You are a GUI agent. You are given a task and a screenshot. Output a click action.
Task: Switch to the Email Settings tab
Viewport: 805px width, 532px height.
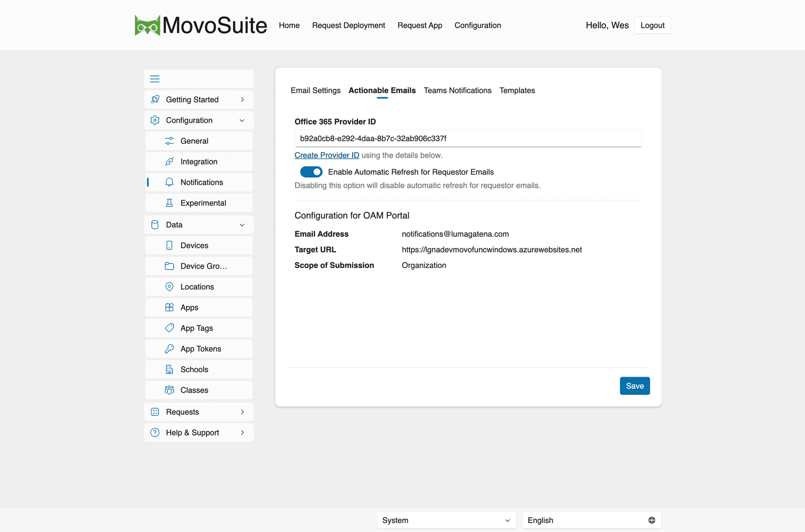click(x=315, y=91)
